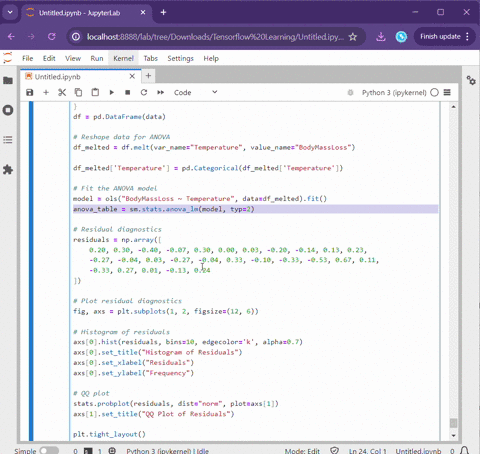Copy the selected cell
Image resolution: width=480 pixels, height=454 pixels.
(x=78, y=92)
